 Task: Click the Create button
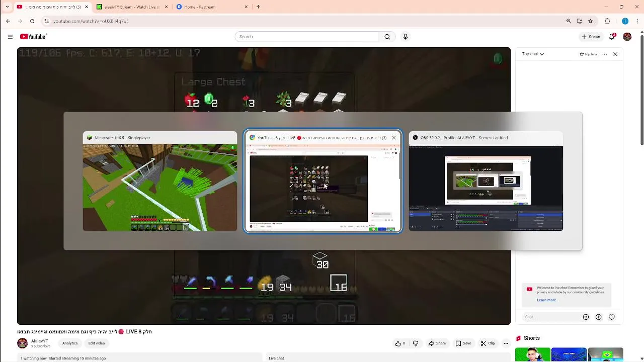pyautogui.click(x=591, y=37)
